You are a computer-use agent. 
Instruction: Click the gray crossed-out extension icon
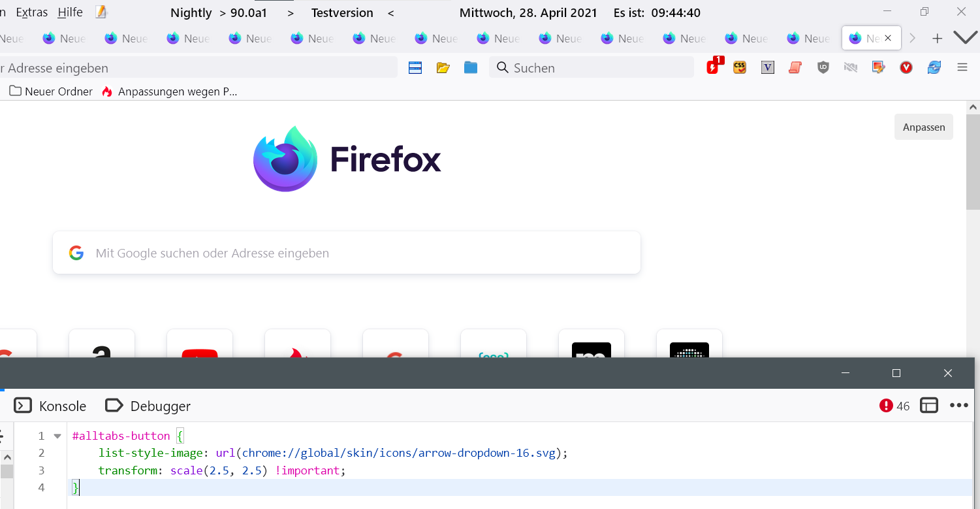coord(850,67)
